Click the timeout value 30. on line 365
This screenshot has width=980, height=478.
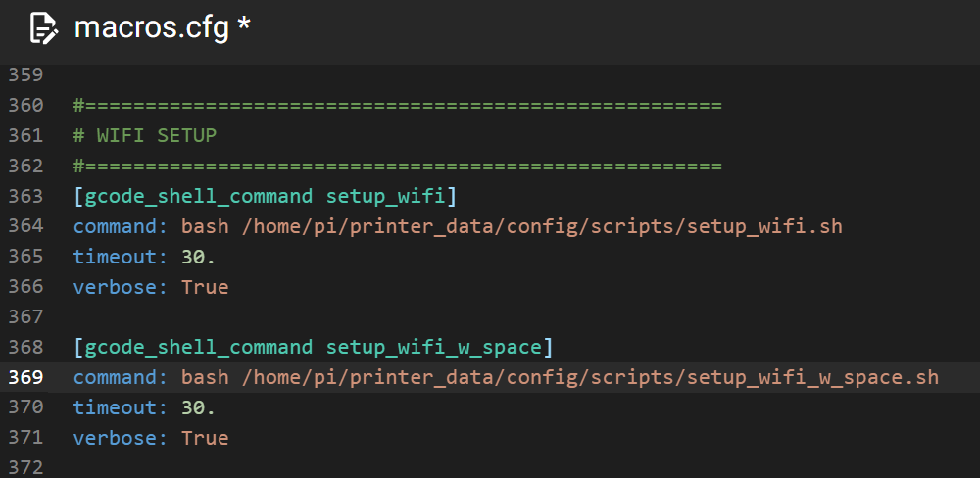tap(199, 257)
